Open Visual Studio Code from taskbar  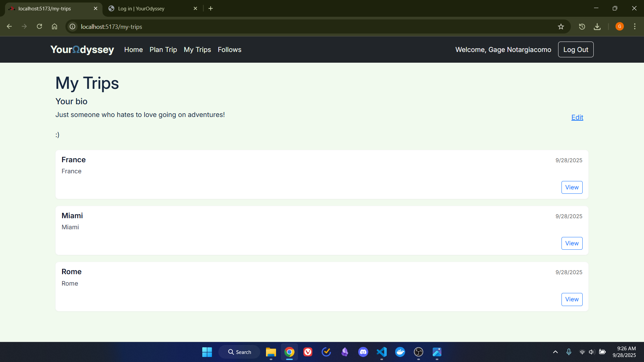[x=381, y=352]
